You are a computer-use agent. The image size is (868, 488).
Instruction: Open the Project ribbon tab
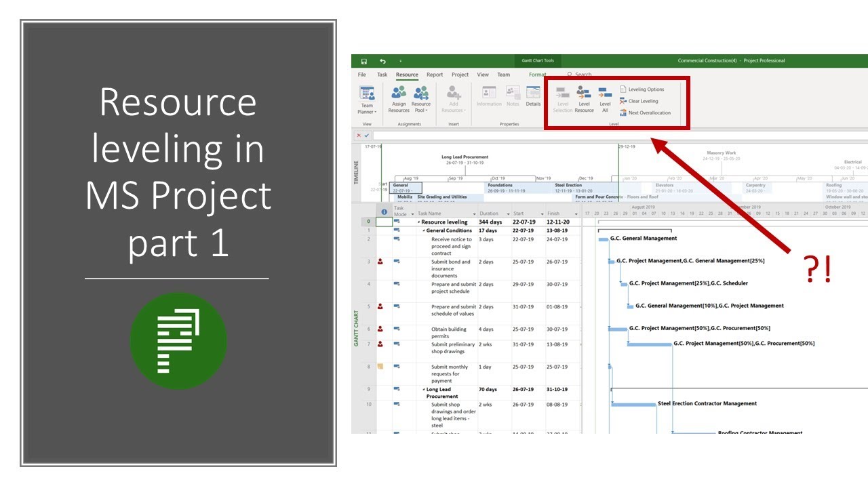click(460, 75)
